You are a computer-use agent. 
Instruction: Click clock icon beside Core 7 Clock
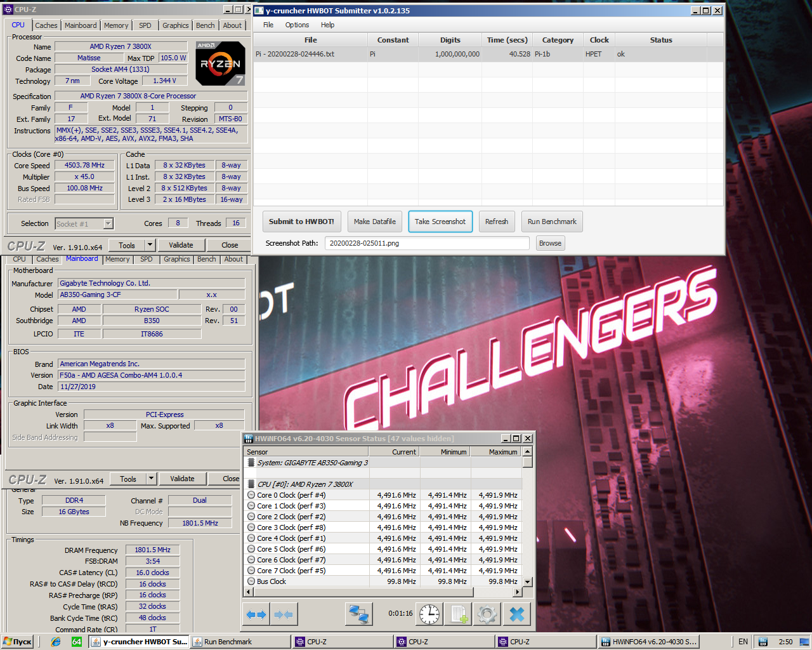[x=251, y=571]
